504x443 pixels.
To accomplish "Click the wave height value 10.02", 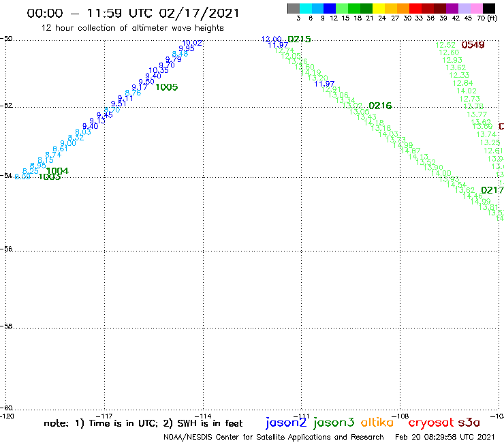I will [192, 43].
